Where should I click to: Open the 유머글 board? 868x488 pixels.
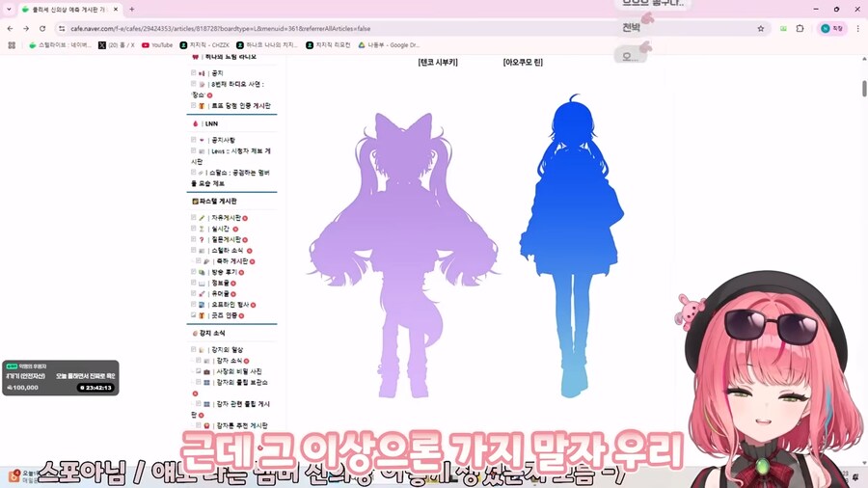[220, 294]
